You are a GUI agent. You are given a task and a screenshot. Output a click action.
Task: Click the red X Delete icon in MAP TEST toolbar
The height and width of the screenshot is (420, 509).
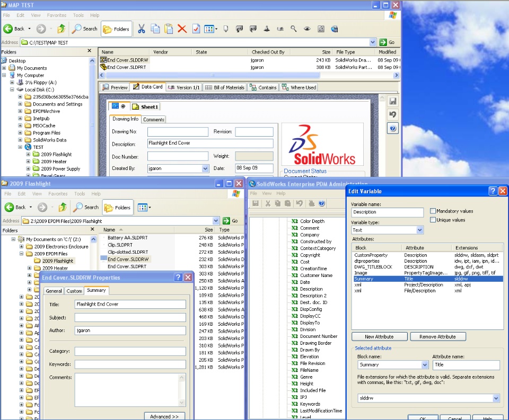coord(182,29)
